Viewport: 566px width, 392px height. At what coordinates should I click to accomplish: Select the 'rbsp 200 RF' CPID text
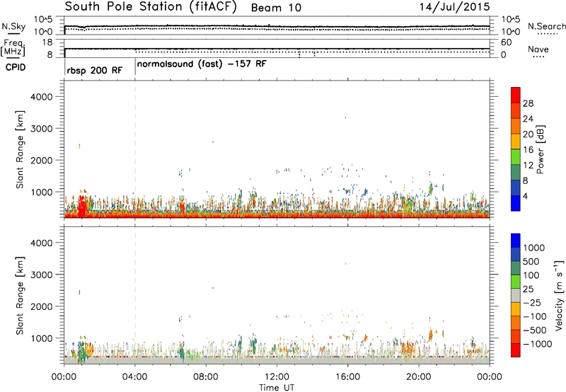tap(95, 70)
